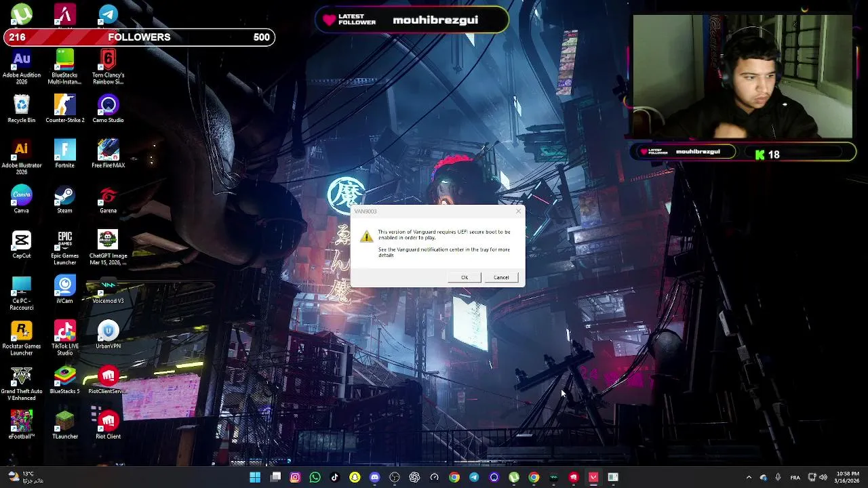868x488 pixels.
Task: Open the weather widget showing 13°C
Action: click(26, 477)
